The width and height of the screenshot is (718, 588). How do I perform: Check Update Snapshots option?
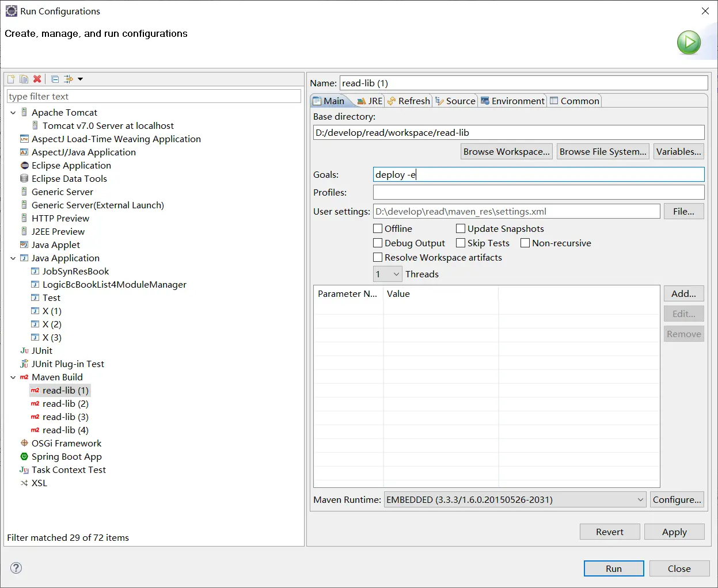pyautogui.click(x=461, y=228)
